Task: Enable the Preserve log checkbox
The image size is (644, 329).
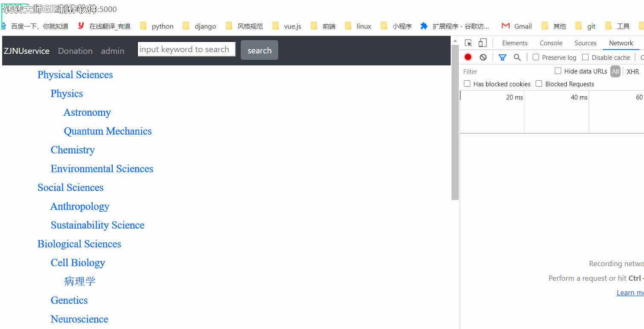Action: 536,57
